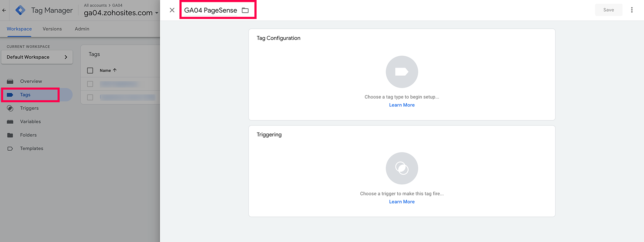Click the Tag Configuration card heading
The width and height of the screenshot is (644, 242).
point(279,38)
